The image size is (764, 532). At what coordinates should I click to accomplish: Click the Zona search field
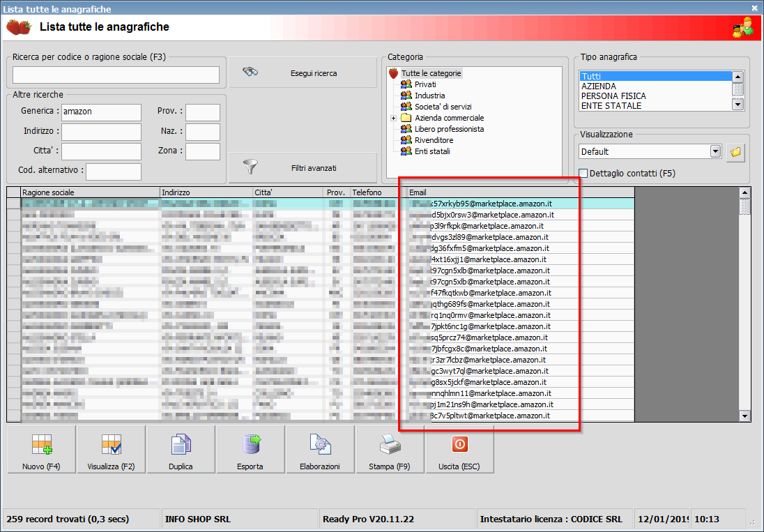click(203, 151)
